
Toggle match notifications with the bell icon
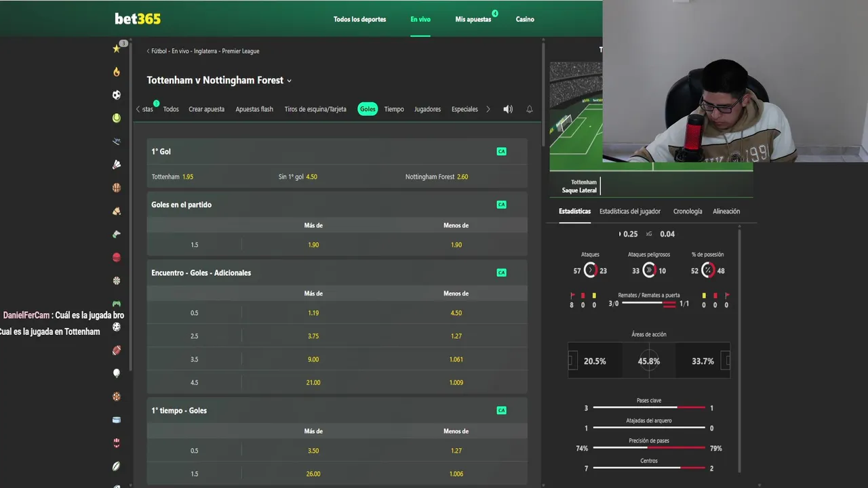pos(530,109)
